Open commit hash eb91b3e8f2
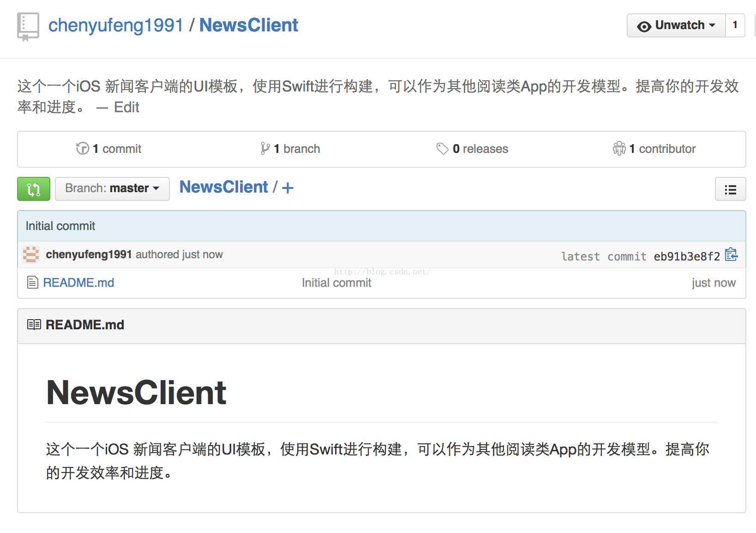Screen dimensions: 756x533 (687, 256)
